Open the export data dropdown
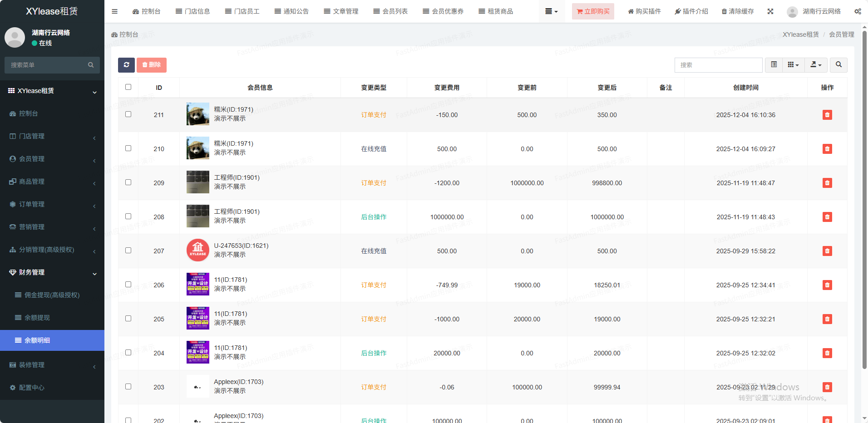868x423 pixels. coord(815,65)
